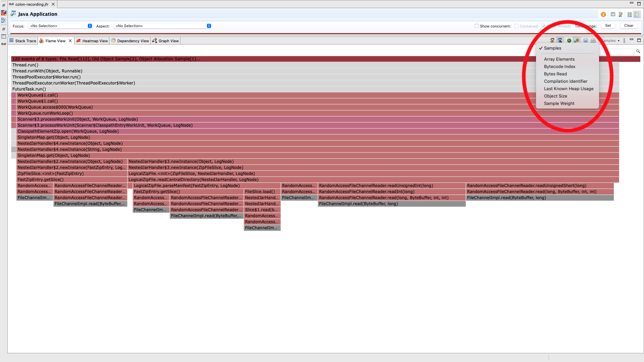Toggle the Contained checkbox
Viewport: 644px width, 362px height.
tap(517, 26)
